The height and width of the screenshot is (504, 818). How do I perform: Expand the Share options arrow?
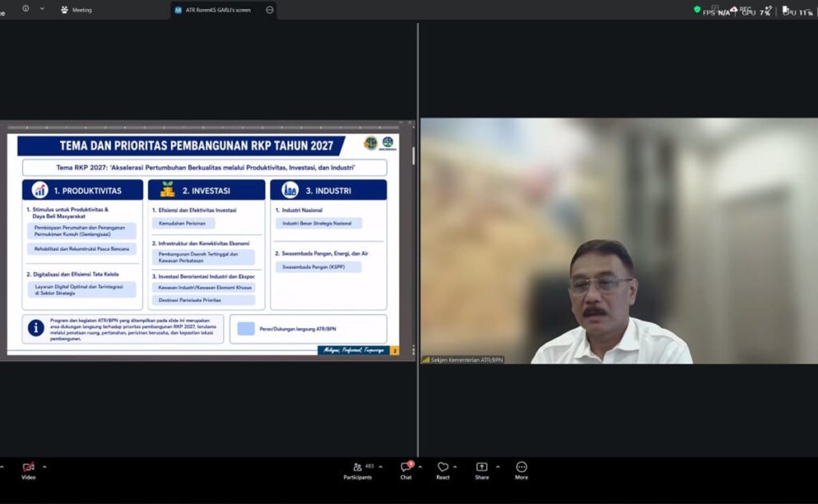[x=498, y=467]
